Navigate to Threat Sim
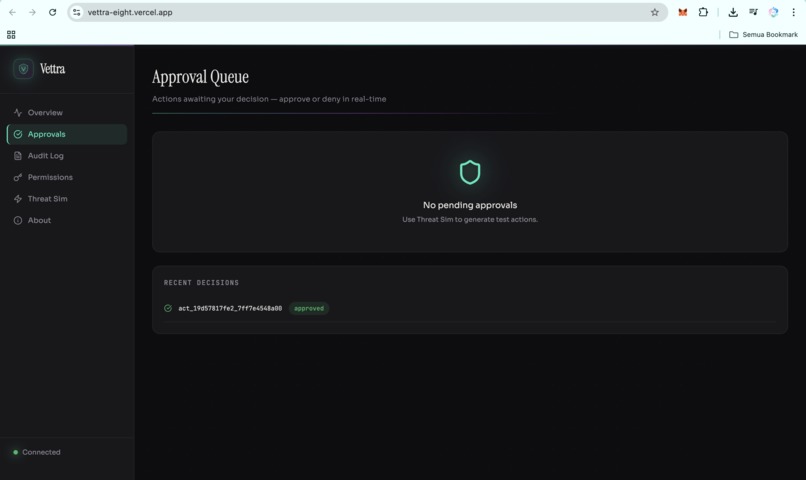The height and width of the screenshot is (480, 806). (67, 199)
